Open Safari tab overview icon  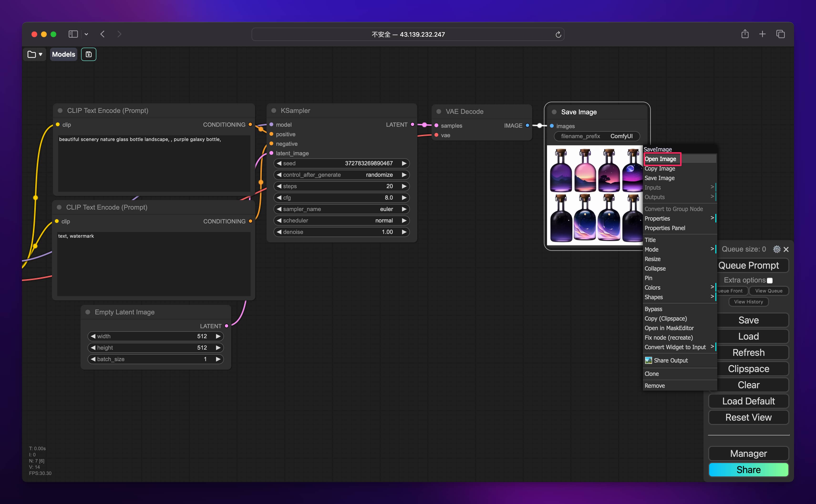780,34
